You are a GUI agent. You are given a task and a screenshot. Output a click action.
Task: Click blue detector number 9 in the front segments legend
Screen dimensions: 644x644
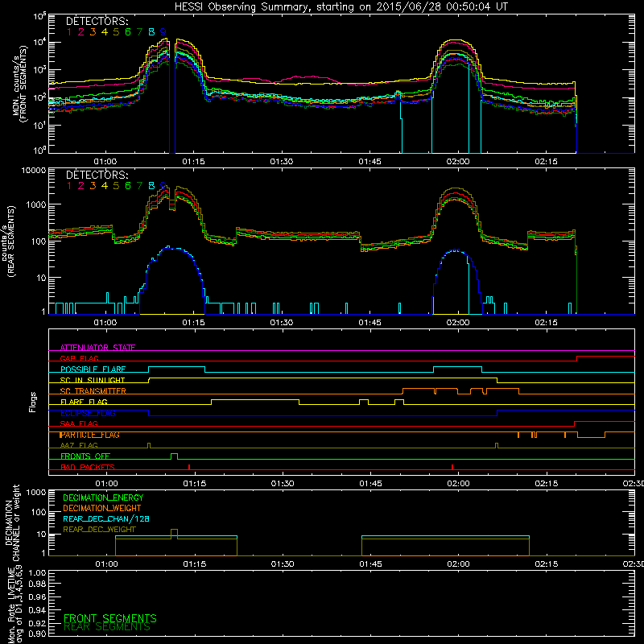point(163,31)
